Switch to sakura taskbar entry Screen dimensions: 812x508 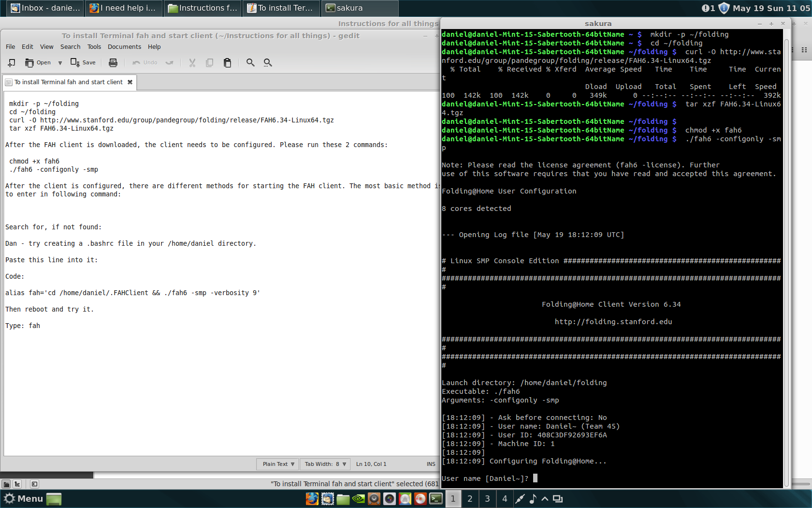[x=360, y=8]
